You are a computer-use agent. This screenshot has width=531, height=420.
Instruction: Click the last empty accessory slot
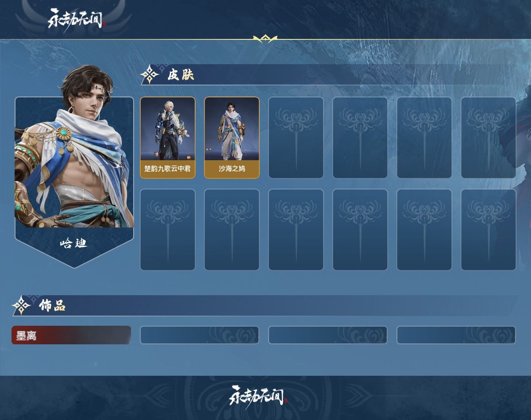[x=456, y=335]
